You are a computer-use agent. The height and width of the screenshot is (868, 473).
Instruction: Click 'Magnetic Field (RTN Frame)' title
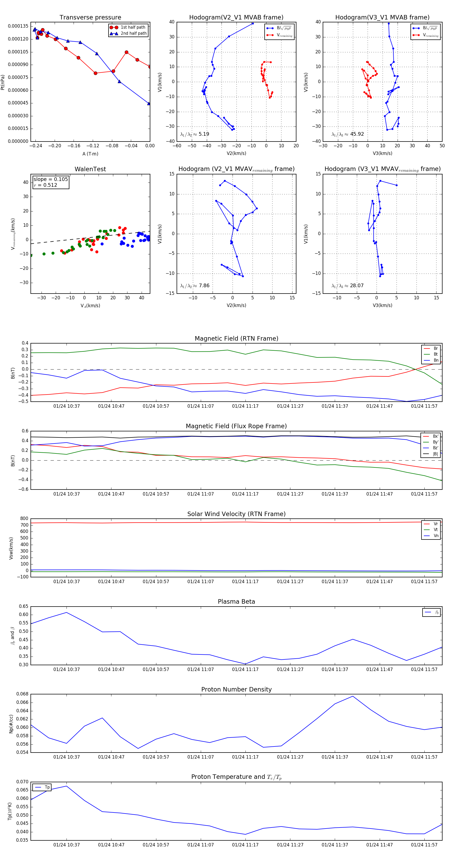click(x=236, y=338)
